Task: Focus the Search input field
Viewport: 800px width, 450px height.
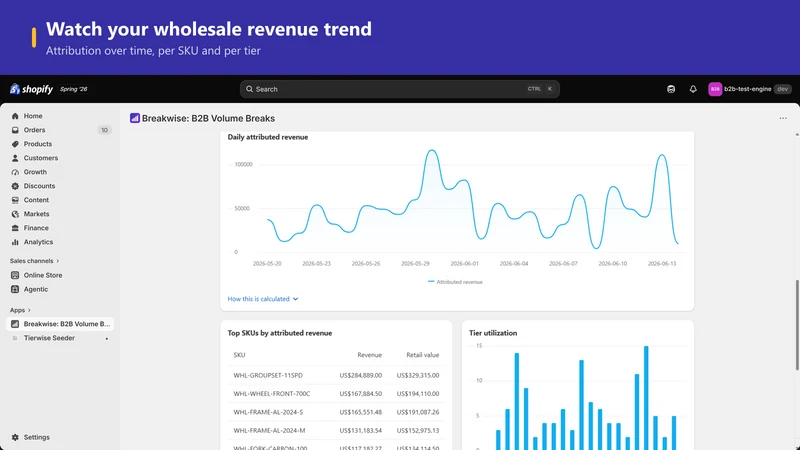Action: (399, 89)
